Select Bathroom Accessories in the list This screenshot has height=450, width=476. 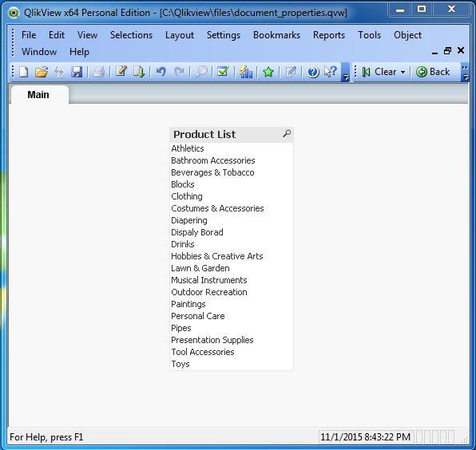point(232,160)
